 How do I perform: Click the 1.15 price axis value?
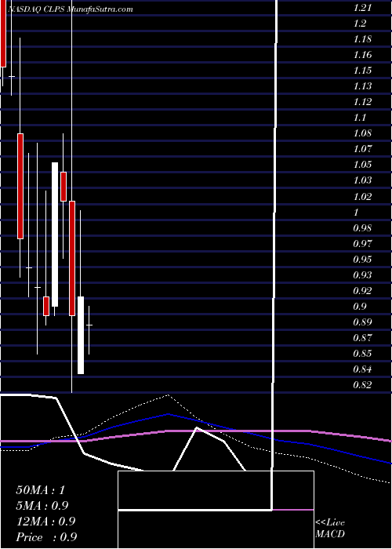point(362,71)
